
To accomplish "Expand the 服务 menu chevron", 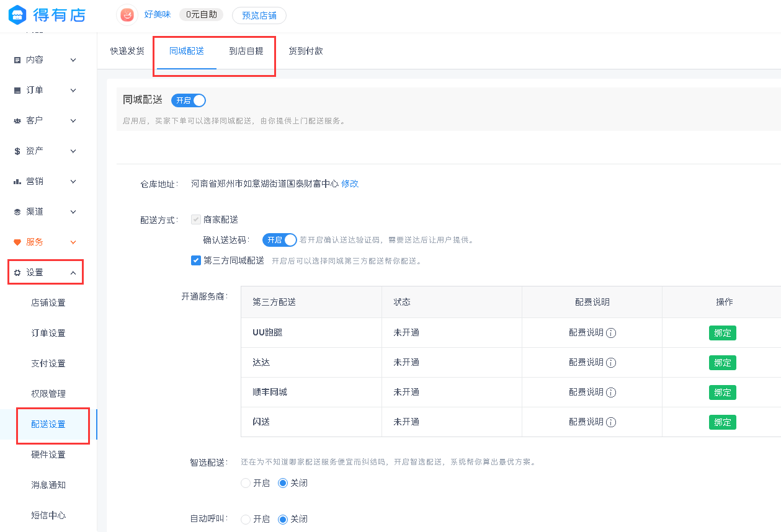I will 73,242.
